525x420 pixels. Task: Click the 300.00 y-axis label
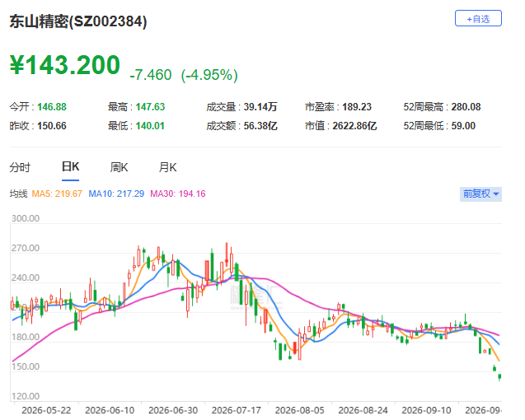pos(26,218)
